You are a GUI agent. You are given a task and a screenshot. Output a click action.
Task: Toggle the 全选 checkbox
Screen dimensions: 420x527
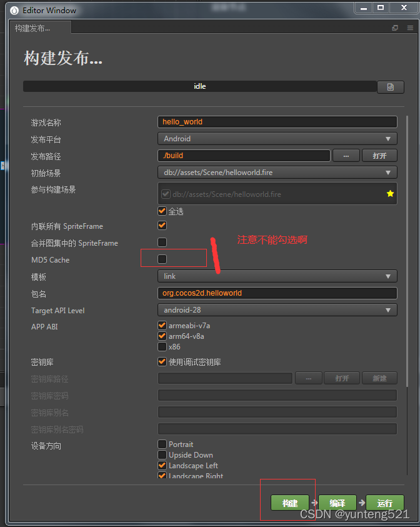(162, 211)
